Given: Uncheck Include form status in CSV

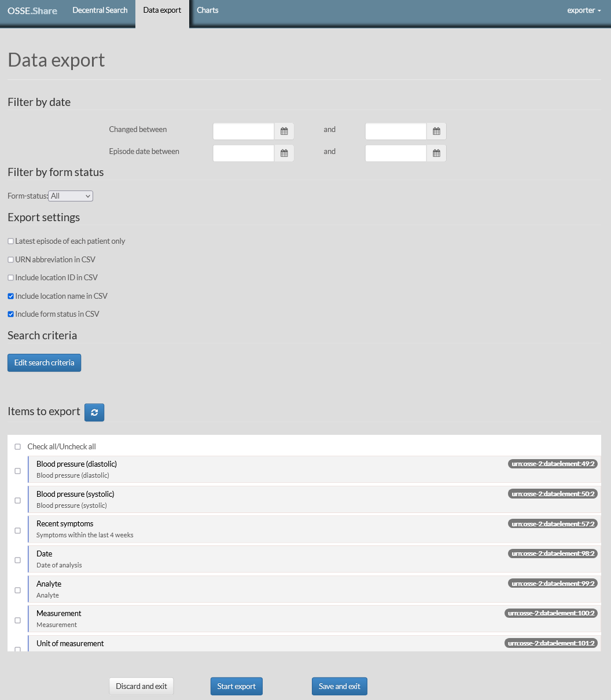Looking at the screenshot, I should (10, 314).
